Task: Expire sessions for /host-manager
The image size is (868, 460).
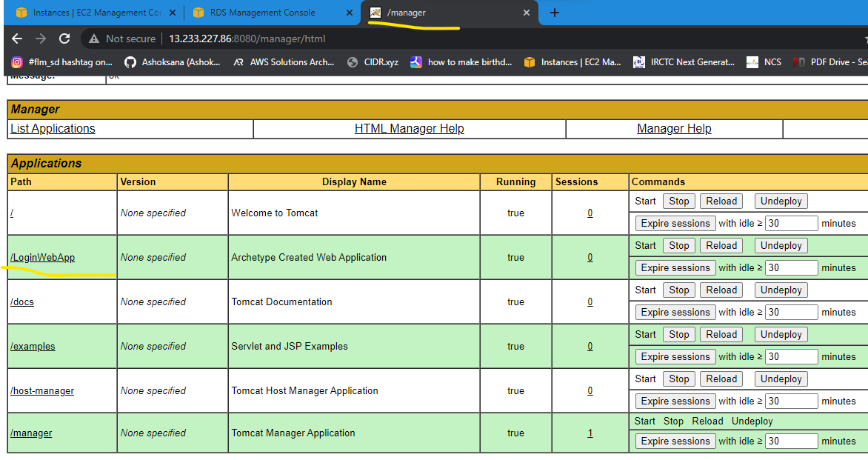Action: tap(675, 401)
